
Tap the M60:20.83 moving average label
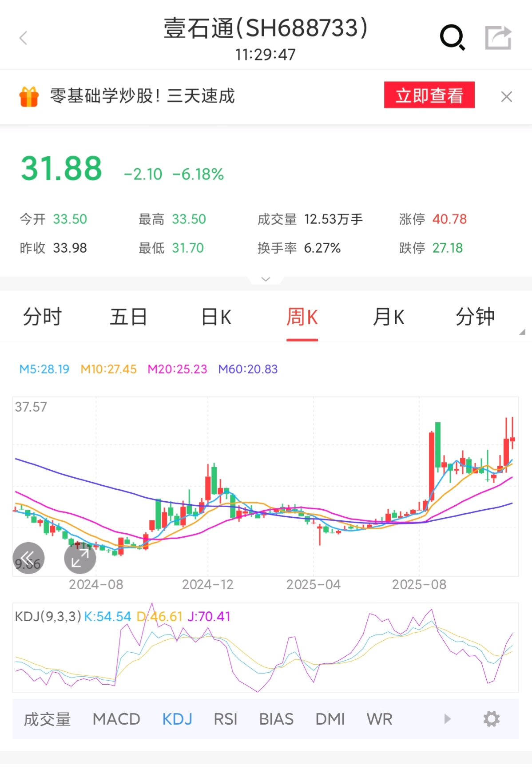click(x=248, y=369)
